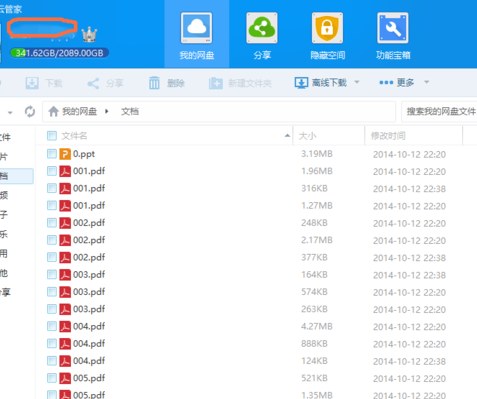
Task: Check the box for 001.pdf sized 1.96MB
Action: (52, 171)
